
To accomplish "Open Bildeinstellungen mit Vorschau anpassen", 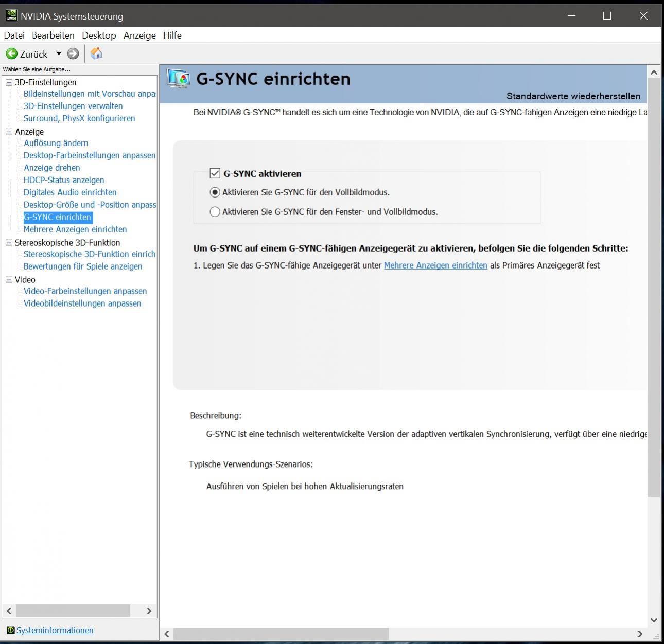I will point(90,94).
